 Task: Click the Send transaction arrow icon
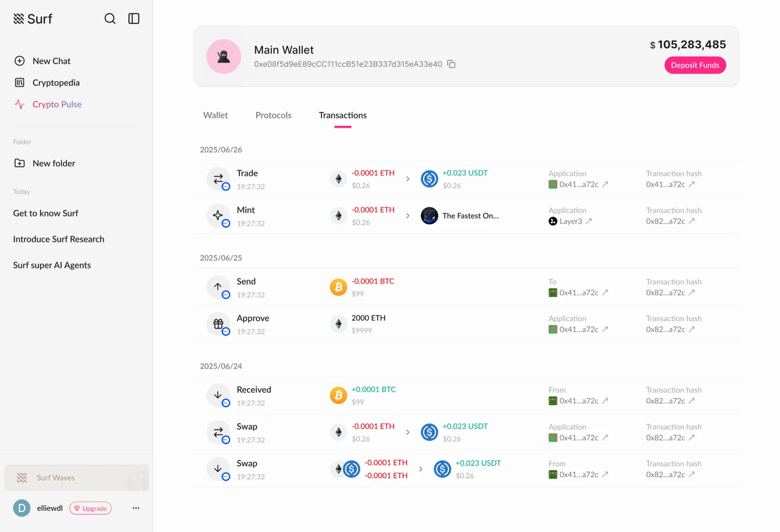click(218, 287)
